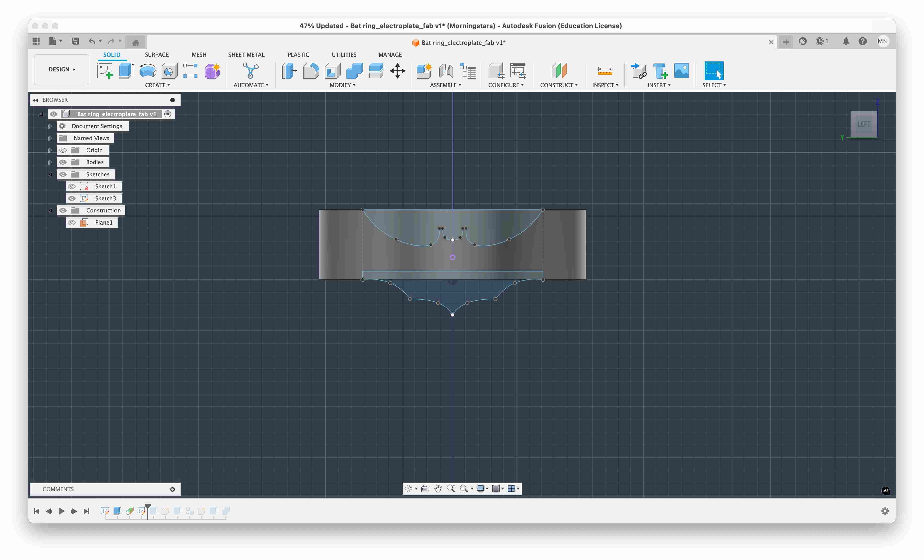Collapse the BROWSER panel
Viewport: 924px width, 560px height.
coord(35,100)
